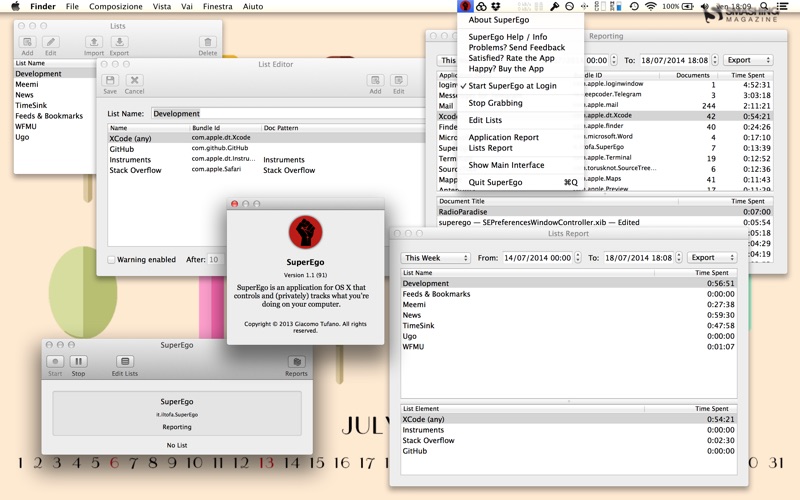Click Add icon in List Editor toolbar
The height and width of the screenshot is (500, 800).
coord(375,81)
